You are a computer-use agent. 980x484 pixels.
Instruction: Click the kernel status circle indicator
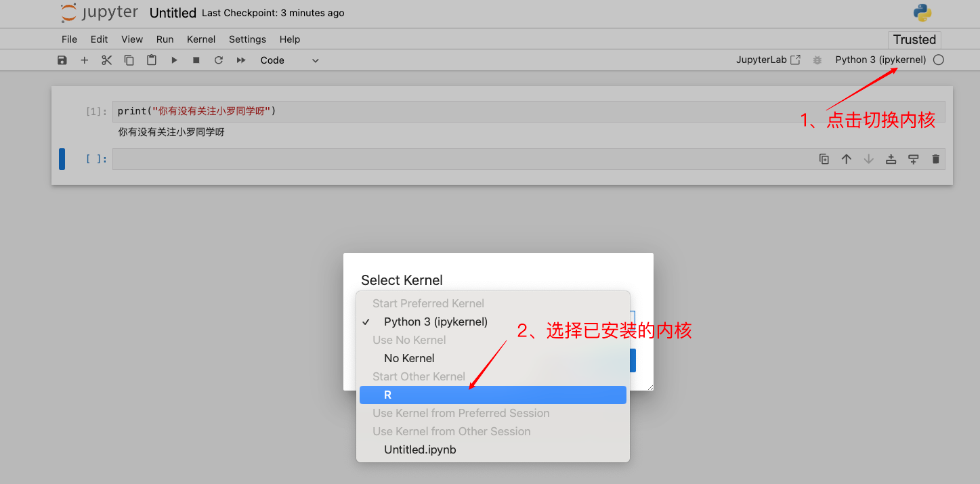[938, 60]
